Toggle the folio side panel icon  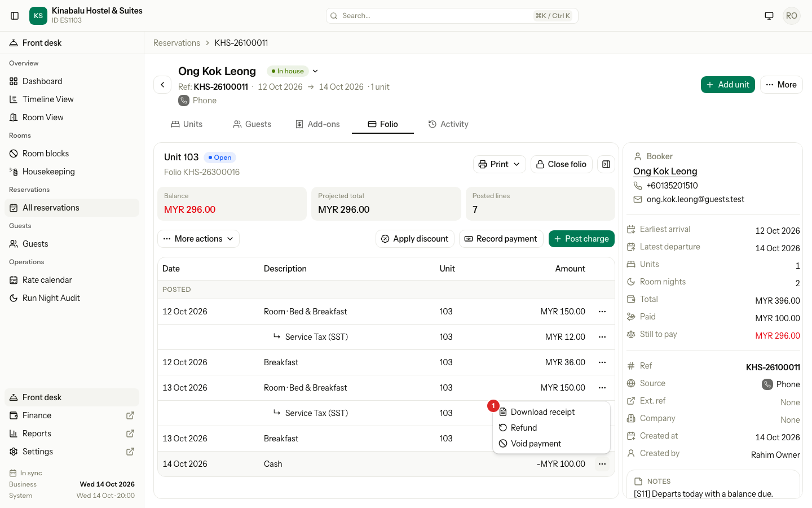pyautogui.click(x=606, y=164)
